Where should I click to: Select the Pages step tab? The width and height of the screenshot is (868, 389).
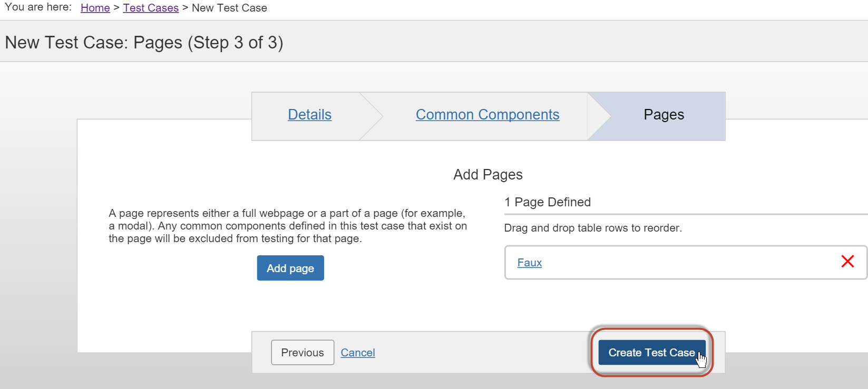(x=664, y=115)
